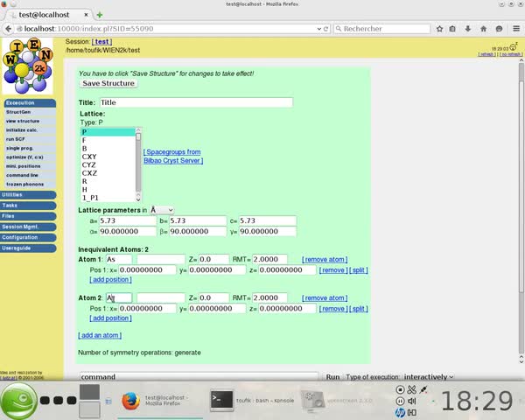Image resolution: width=525 pixels, height=420 pixels.
Task: Click the pause recording tray icon
Action: (x=400, y=401)
